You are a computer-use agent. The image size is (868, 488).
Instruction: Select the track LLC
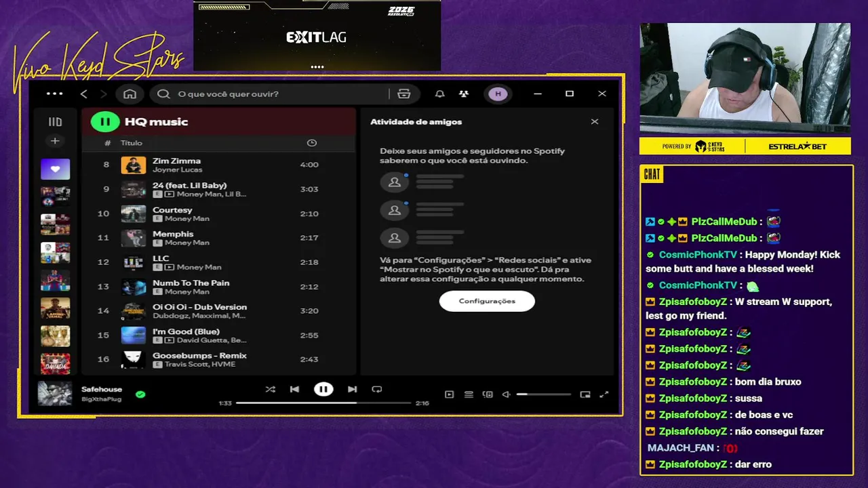click(x=161, y=258)
